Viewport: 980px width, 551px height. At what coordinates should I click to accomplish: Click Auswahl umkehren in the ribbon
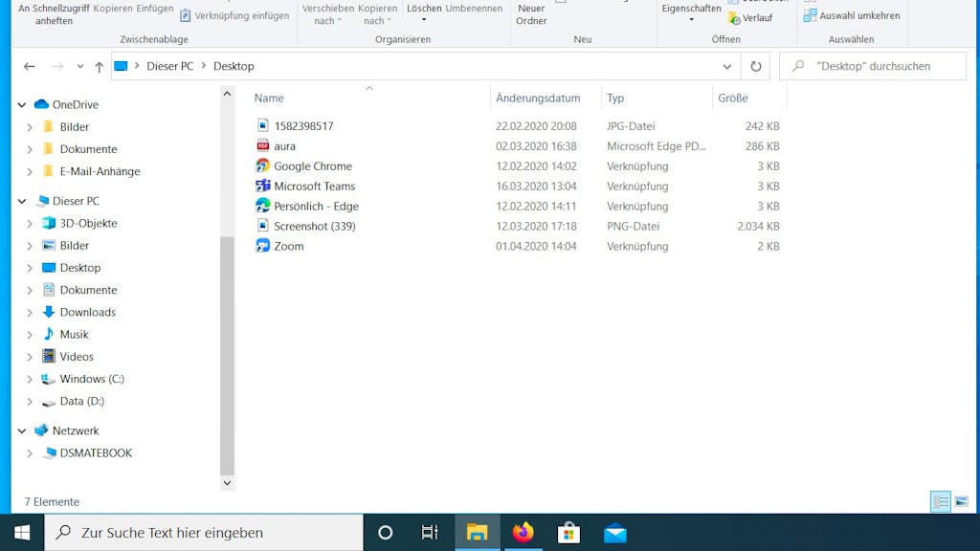coord(852,15)
